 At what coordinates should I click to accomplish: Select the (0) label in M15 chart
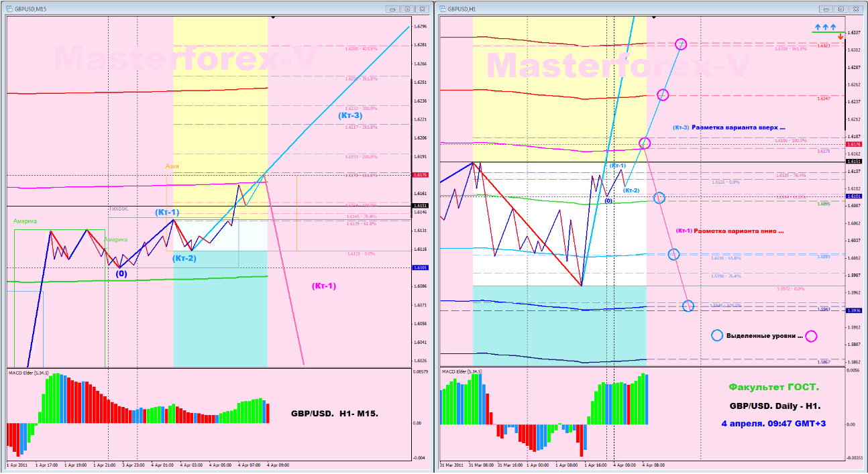pyautogui.click(x=121, y=274)
